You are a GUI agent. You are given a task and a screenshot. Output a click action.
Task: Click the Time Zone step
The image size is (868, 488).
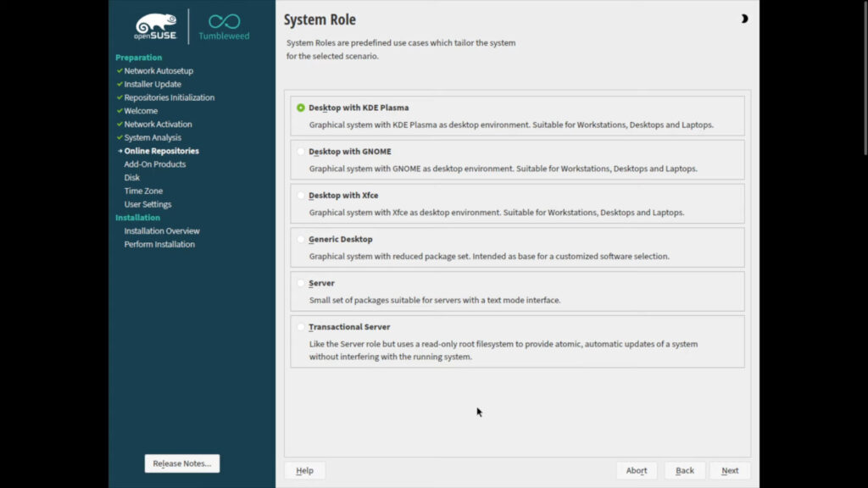143,191
